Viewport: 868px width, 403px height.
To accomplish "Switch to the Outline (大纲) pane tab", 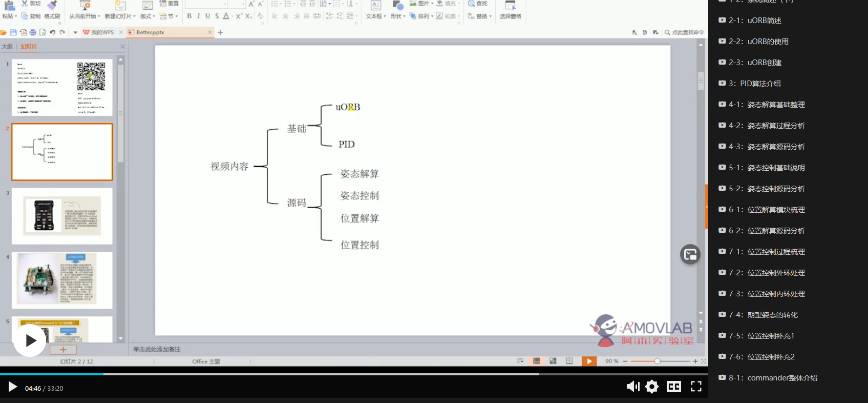I will coord(7,46).
